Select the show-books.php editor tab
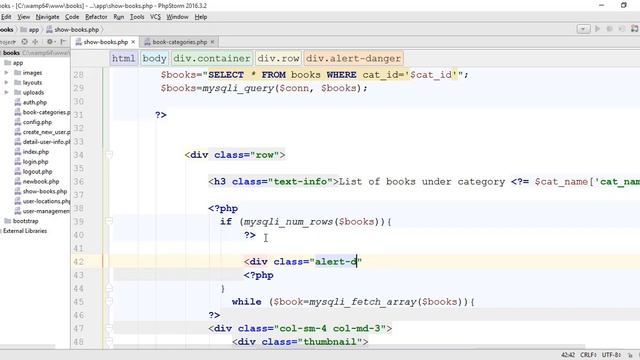 105,42
